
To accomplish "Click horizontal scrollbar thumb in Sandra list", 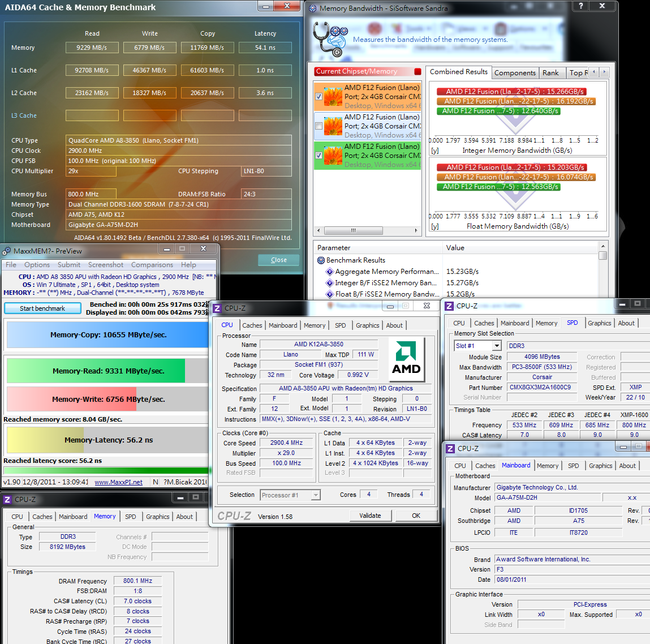I will tap(353, 230).
